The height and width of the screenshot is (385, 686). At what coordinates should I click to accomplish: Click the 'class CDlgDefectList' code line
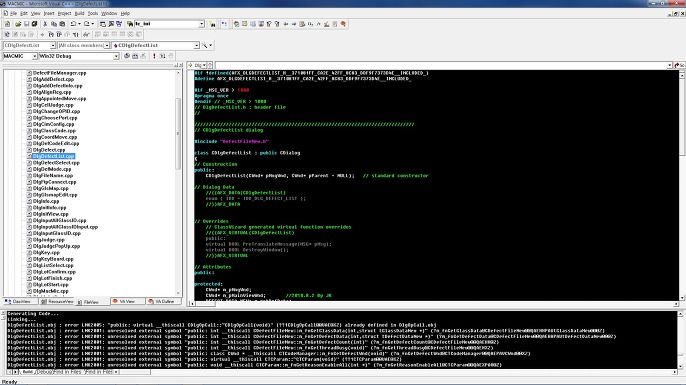click(247, 153)
